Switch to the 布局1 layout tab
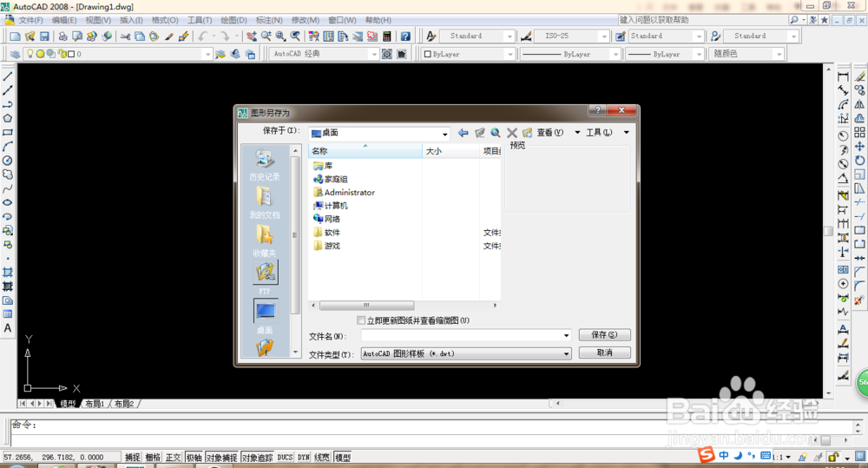The width and height of the screenshot is (868, 468). pyautogui.click(x=95, y=404)
